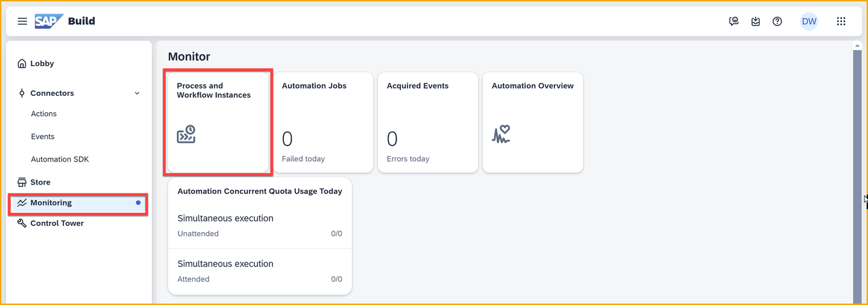Select Store in the navigation
The height and width of the screenshot is (305, 868).
[79, 182]
